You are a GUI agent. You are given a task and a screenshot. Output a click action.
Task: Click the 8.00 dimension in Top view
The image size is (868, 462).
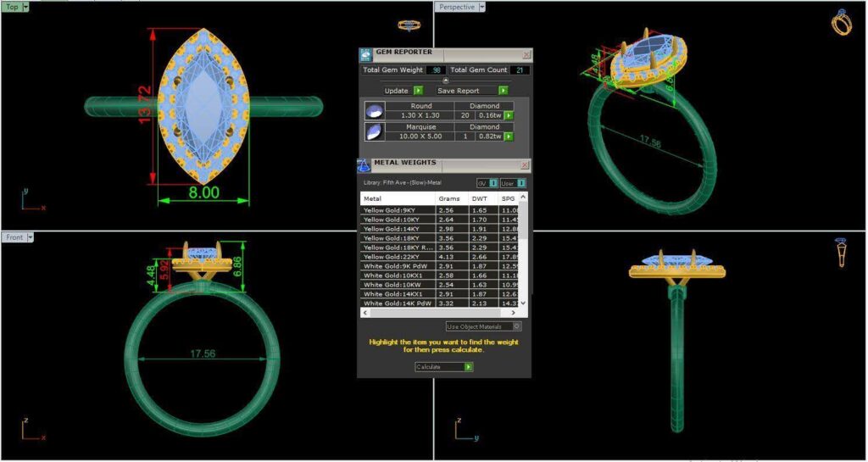[x=203, y=192]
